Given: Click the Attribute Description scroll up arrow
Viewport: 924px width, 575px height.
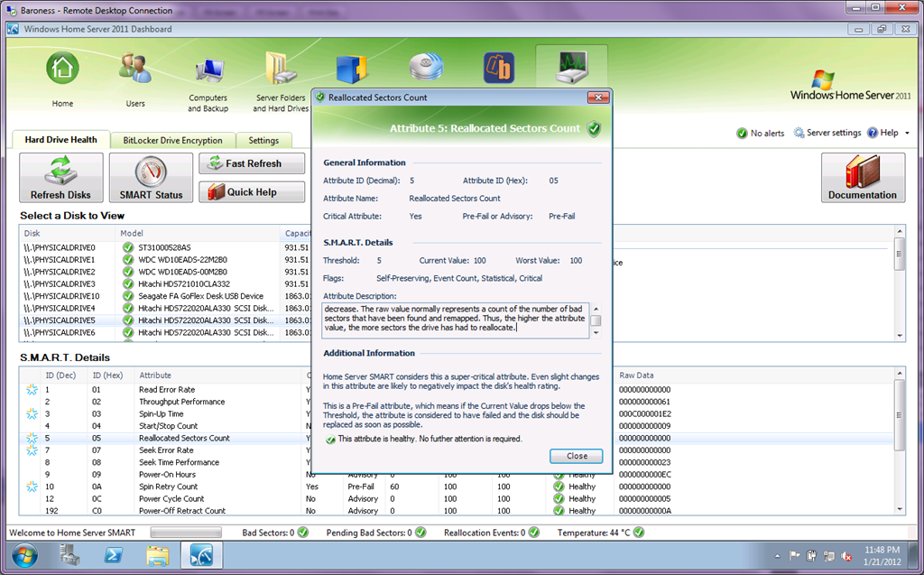Looking at the screenshot, I should point(596,309).
